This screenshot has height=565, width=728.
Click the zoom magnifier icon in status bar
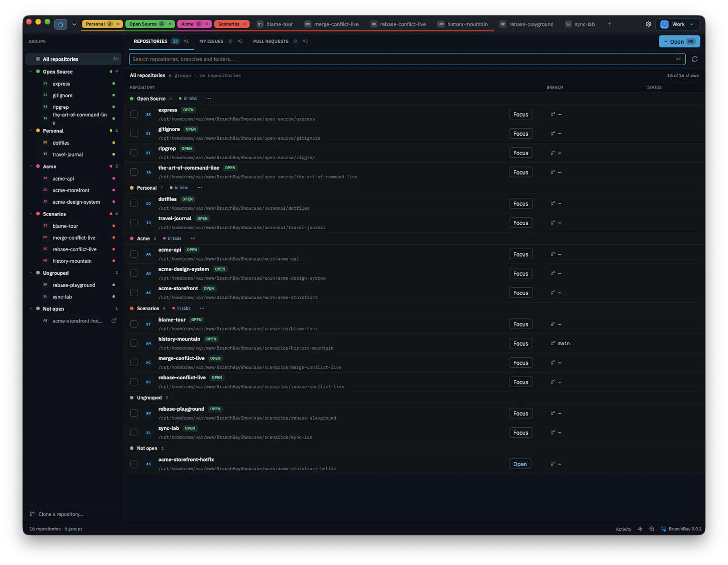tap(652, 529)
